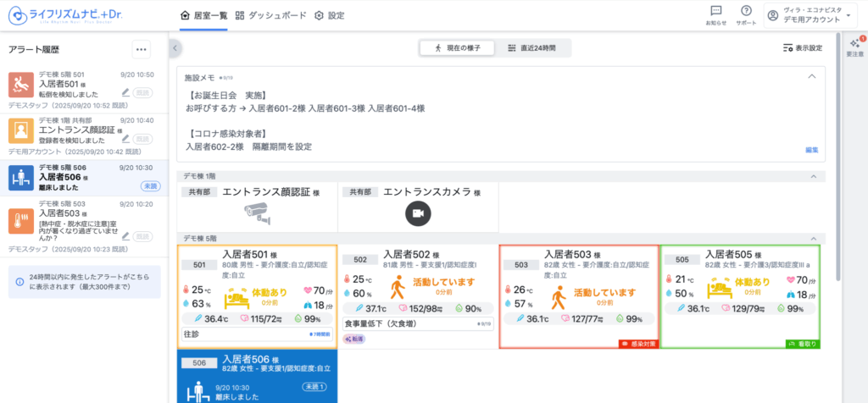
Task: Click the 表示設定 button
Action: click(x=802, y=48)
